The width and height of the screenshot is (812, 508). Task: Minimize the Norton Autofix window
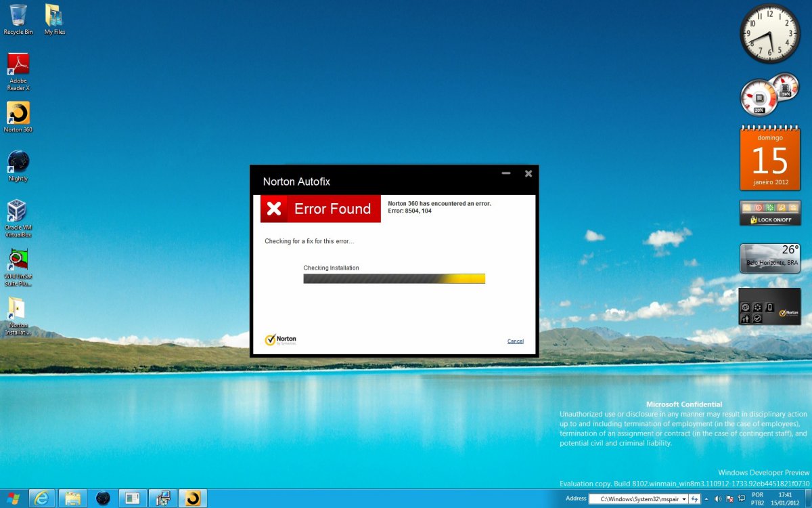(x=506, y=174)
